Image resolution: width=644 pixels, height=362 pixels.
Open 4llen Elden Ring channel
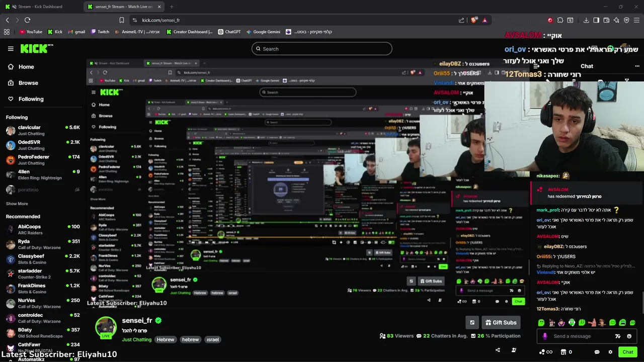point(43,174)
